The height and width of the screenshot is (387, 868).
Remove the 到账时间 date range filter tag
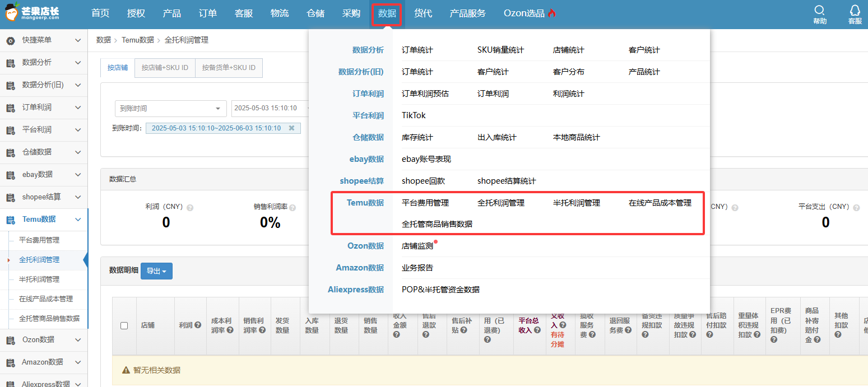pos(291,128)
